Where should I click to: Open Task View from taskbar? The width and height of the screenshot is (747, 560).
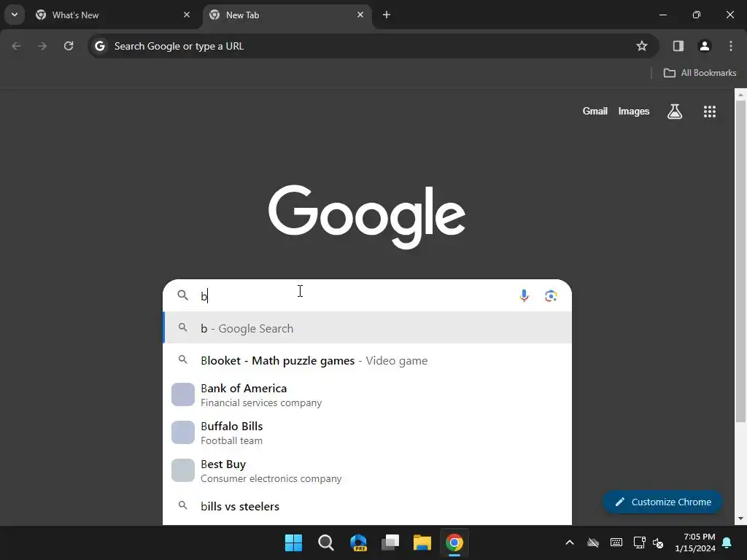(390, 542)
